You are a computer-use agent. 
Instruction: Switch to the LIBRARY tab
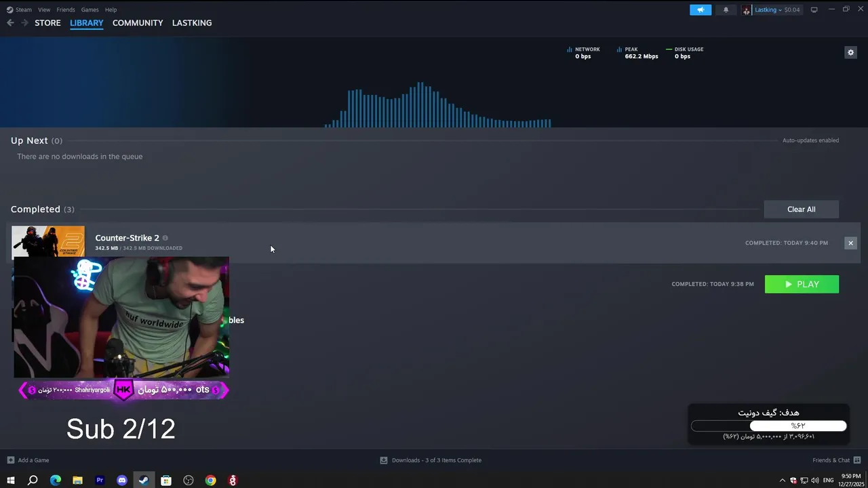87,23
